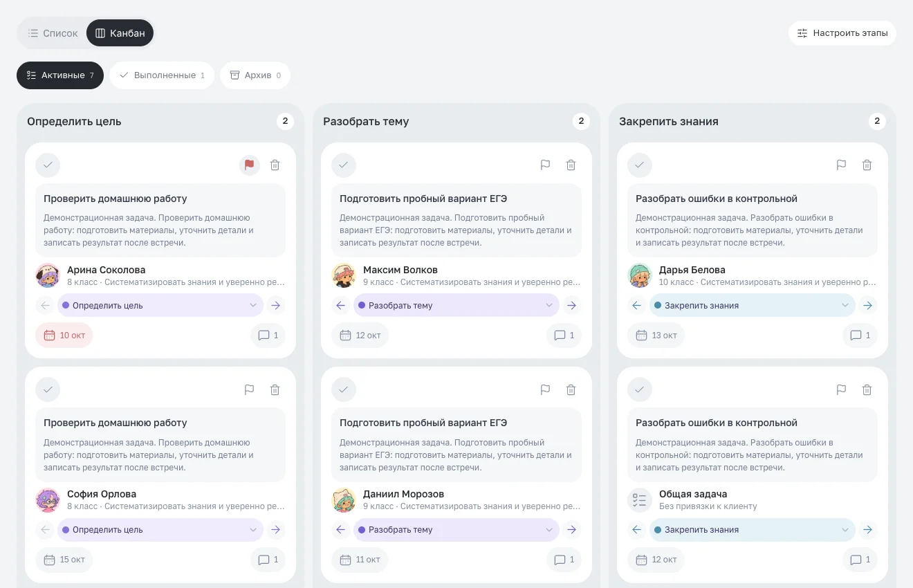Mark Максим Волков's task complete
Viewport: 913px width, 588px height.
pos(344,165)
